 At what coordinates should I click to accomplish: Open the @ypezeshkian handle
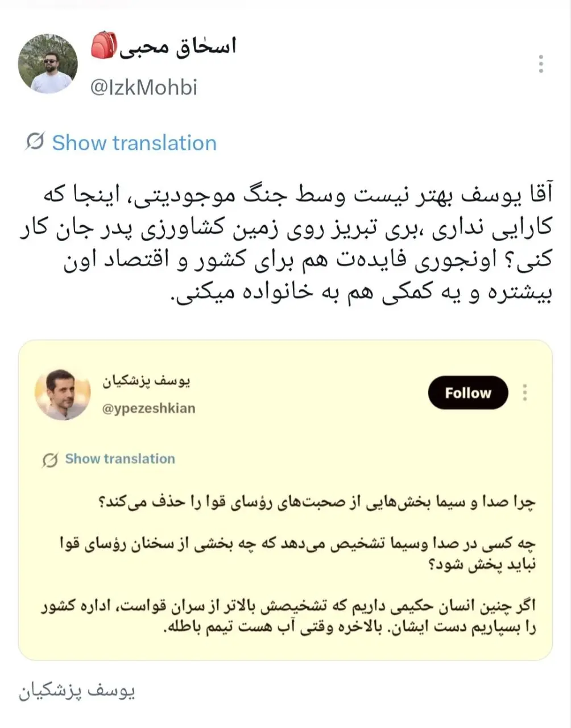[x=148, y=408]
